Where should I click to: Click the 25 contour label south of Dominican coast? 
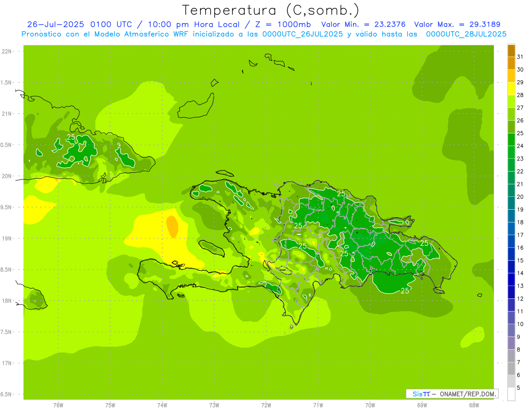coord(405,291)
